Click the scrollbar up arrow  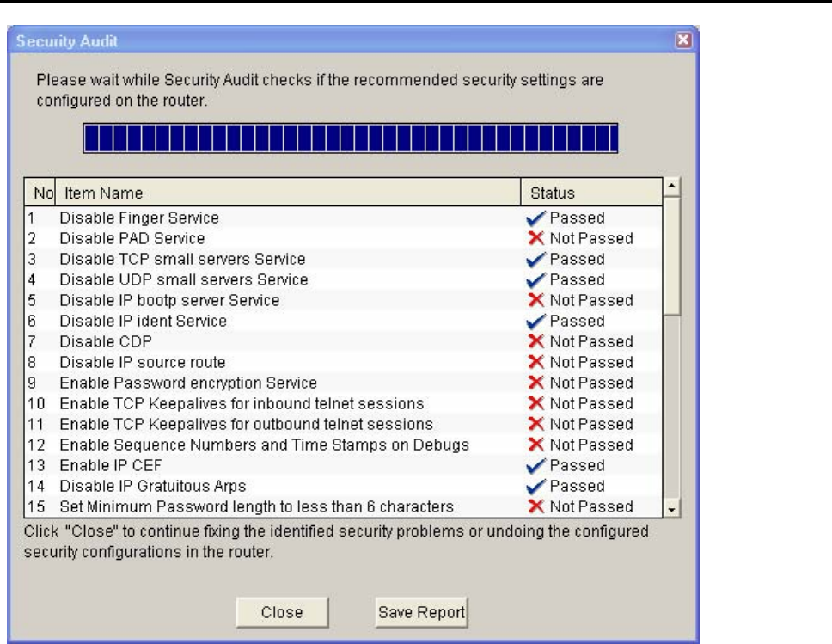pos(672,187)
